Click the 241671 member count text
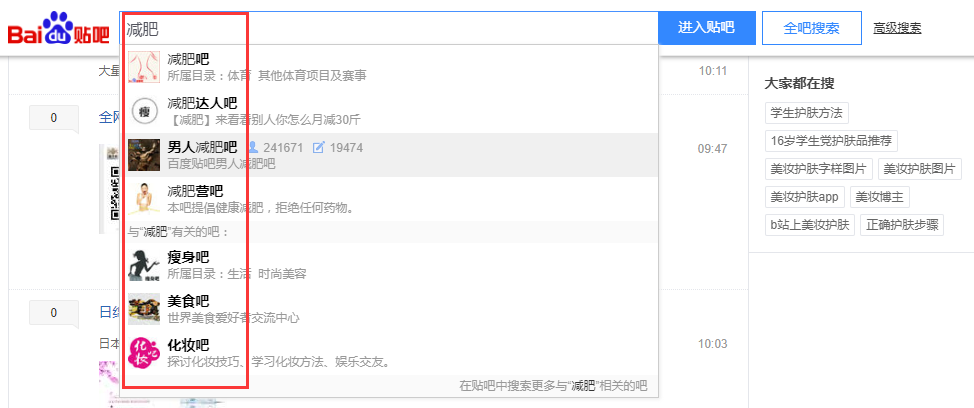The height and width of the screenshot is (408, 974). pyautogui.click(x=283, y=148)
